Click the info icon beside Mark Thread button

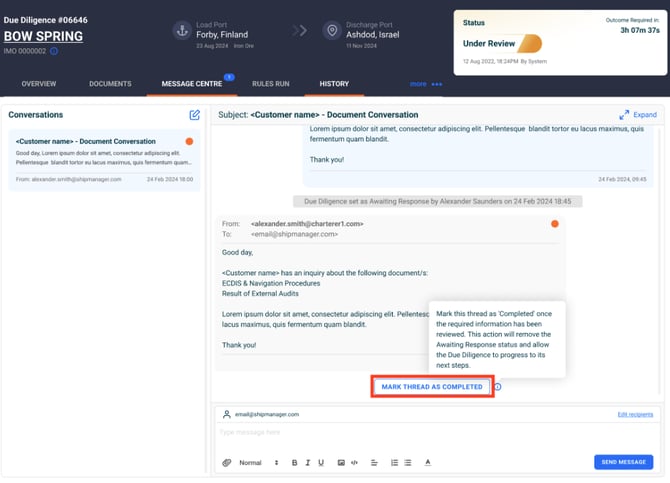click(498, 387)
